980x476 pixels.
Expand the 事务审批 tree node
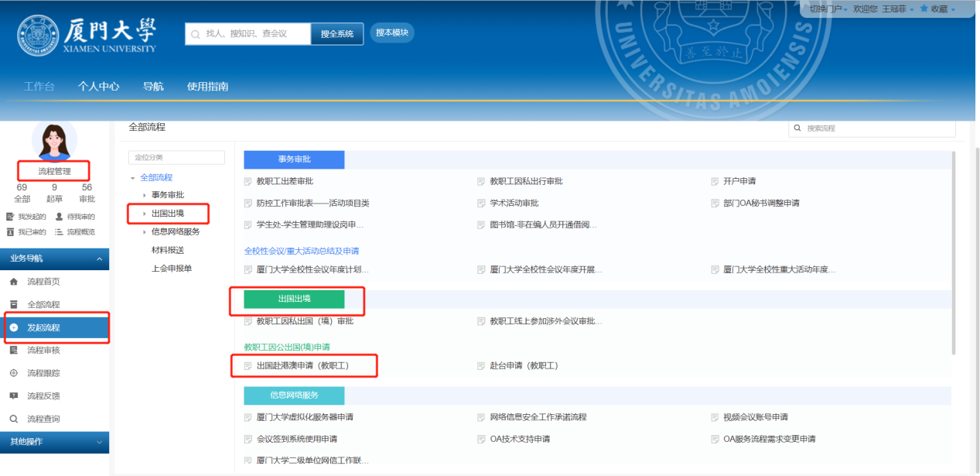tap(144, 195)
